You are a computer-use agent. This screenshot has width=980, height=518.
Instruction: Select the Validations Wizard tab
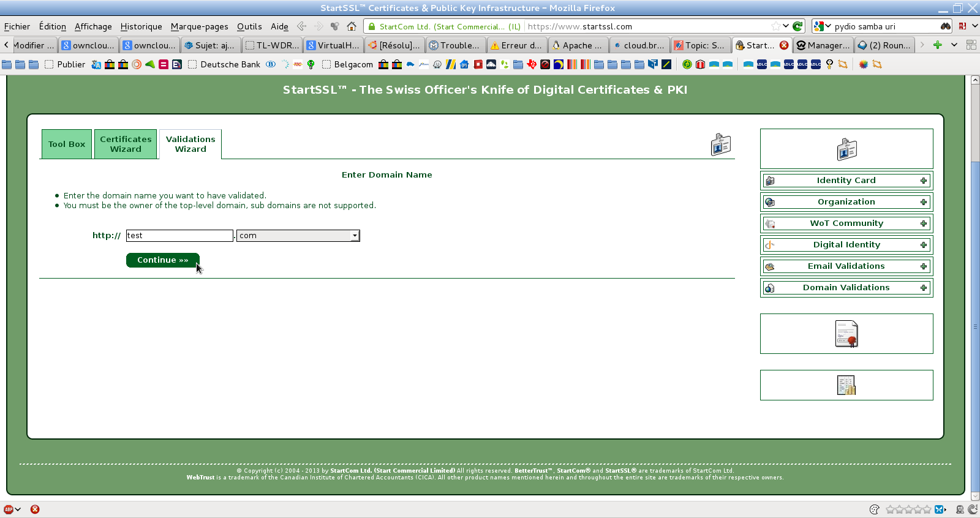(190, 145)
